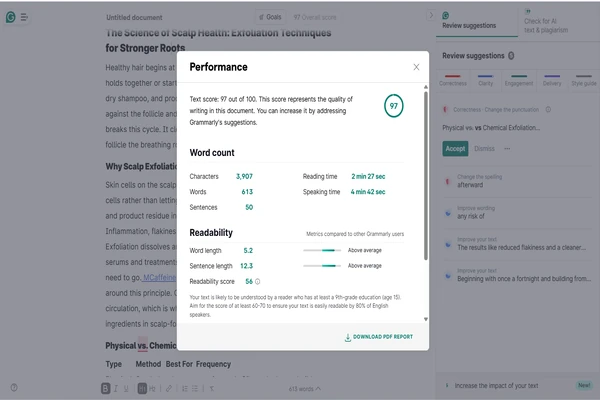Open 'Beginning with once a fortnight' suggestion
This screenshot has height=400, width=600.
pyautogui.click(x=517, y=275)
